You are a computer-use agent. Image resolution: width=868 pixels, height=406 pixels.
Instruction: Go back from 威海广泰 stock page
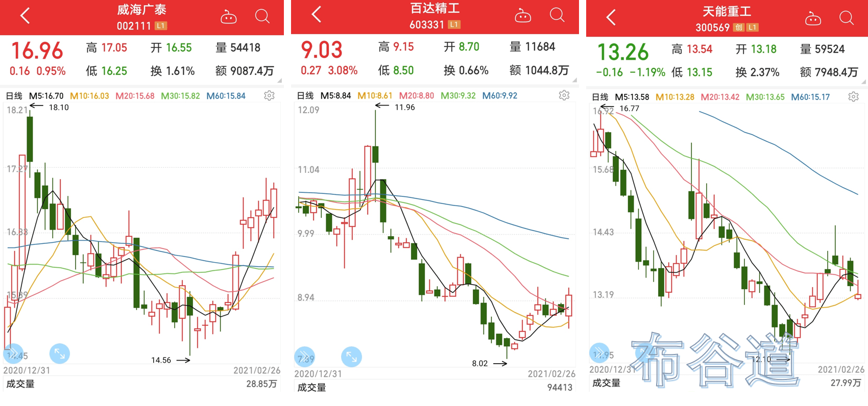[25, 16]
